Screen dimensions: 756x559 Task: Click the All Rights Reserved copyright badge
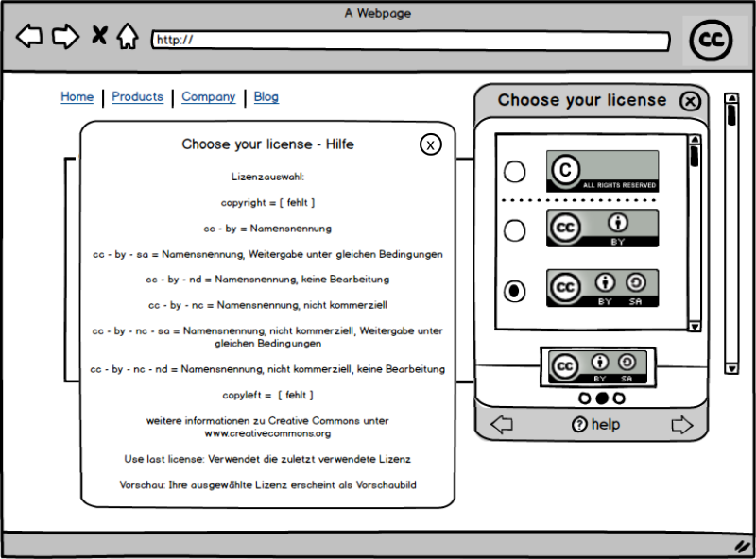click(x=602, y=171)
